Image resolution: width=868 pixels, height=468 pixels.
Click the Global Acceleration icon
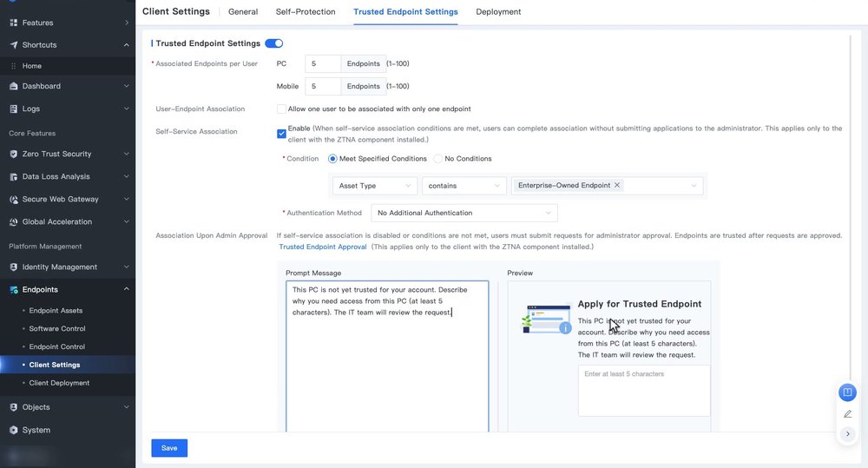[13, 221]
